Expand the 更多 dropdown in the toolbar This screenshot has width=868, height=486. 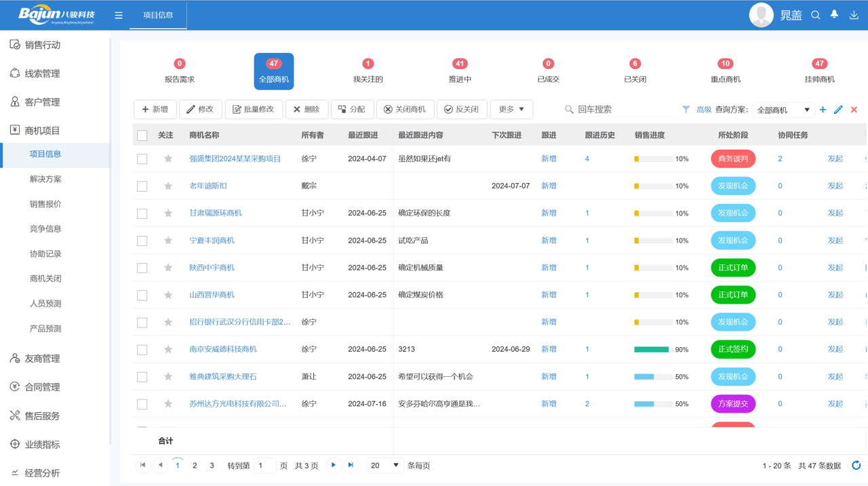pos(511,109)
